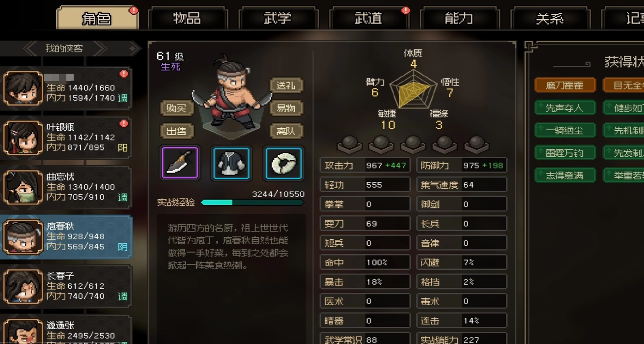This screenshot has height=344, width=644.
Task: Select the equipped cleaver weapon slot
Action: 180,163
